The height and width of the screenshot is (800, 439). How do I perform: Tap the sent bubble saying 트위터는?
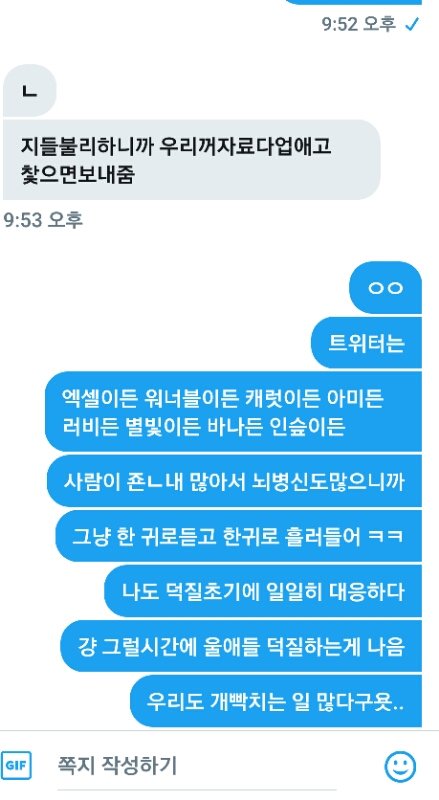[x=366, y=342]
